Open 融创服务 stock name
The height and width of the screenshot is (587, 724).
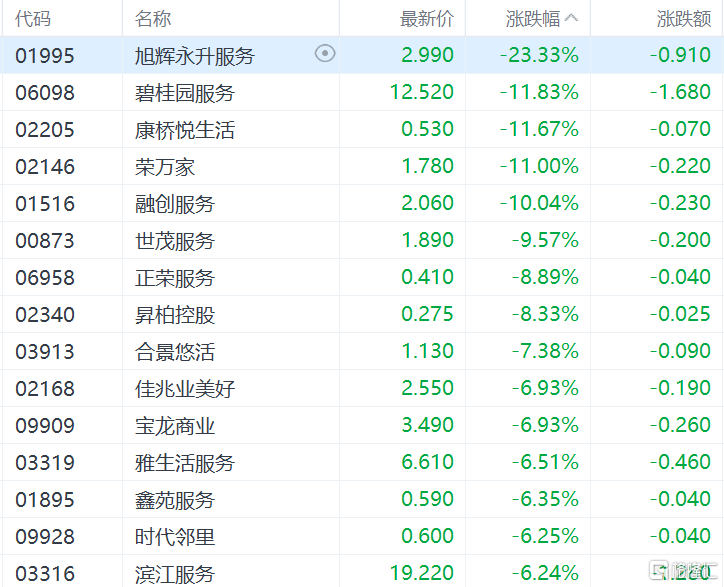[175, 204]
